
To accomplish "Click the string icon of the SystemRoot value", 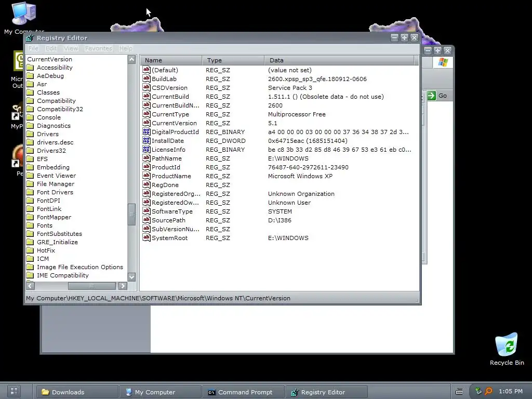I will [x=146, y=237].
